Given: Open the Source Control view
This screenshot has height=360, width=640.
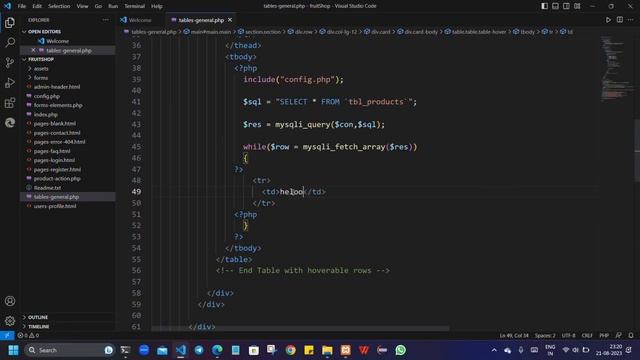Looking at the screenshot, I should click(10, 62).
